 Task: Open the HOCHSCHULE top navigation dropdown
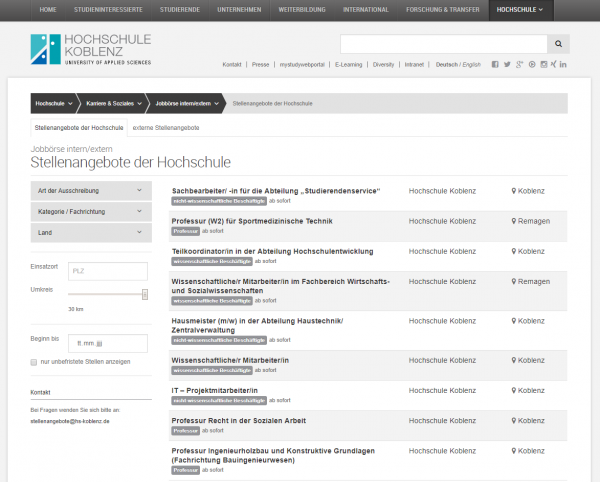(521, 10)
